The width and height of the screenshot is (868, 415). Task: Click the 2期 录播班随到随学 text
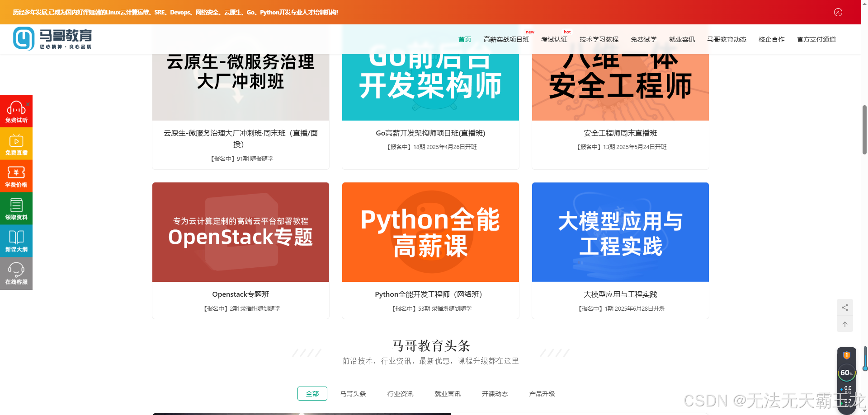click(255, 308)
